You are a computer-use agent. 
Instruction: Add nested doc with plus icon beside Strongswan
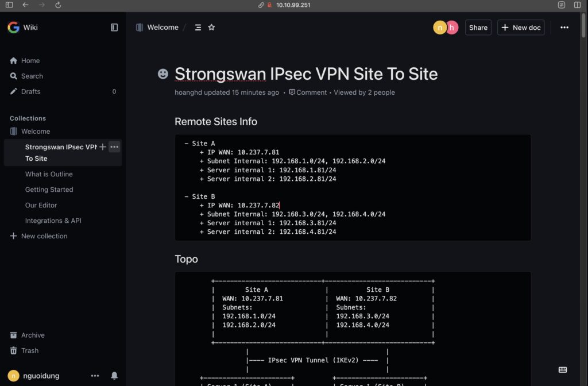(102, 147)
